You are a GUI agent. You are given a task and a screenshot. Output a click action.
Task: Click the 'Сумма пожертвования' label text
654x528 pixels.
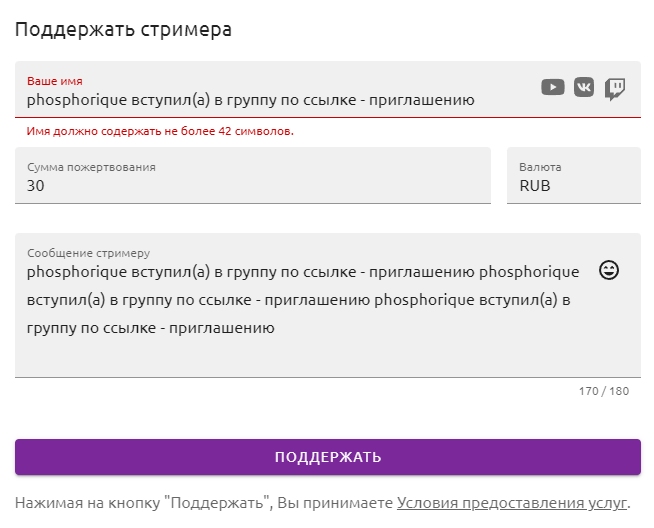pyautogui.click(x=91, y=167)
